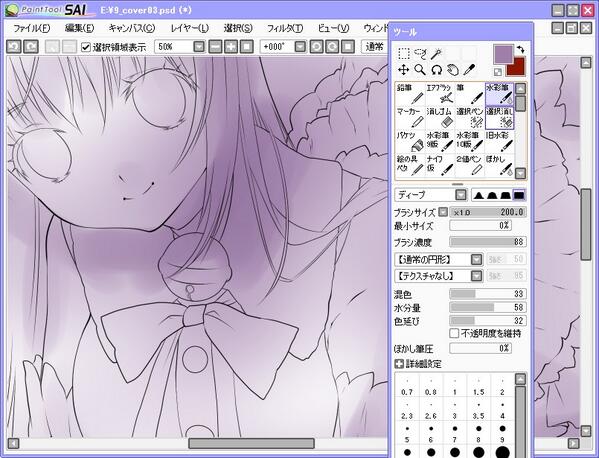This screenshot has height=458, width=599.
Task: Select the lasso selection tool
Action: point(420,54)
